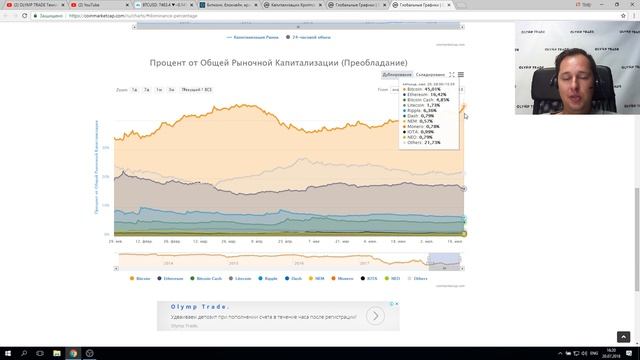Toggle Market Cap series in upper legend

[x=253, y=37]
